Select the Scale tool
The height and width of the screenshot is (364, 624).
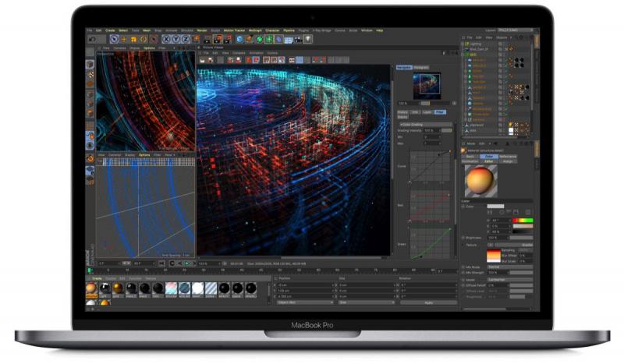click(x=133, y=39)
